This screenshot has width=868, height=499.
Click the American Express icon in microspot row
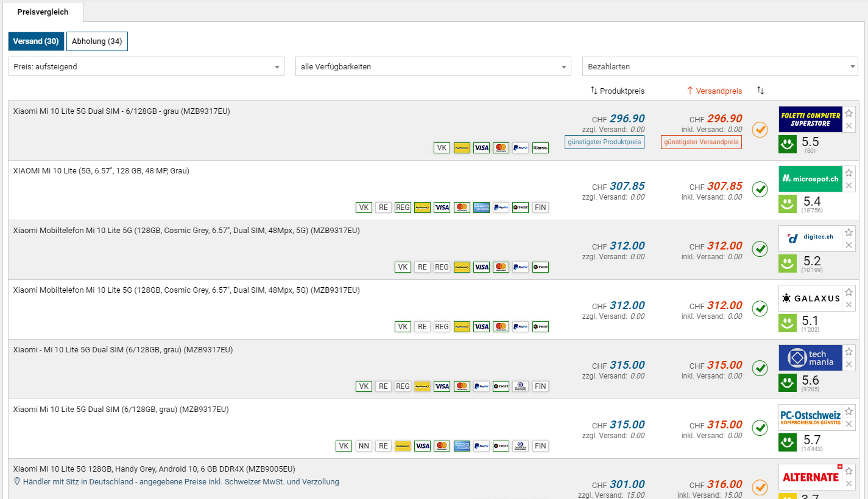pos(481,208)
